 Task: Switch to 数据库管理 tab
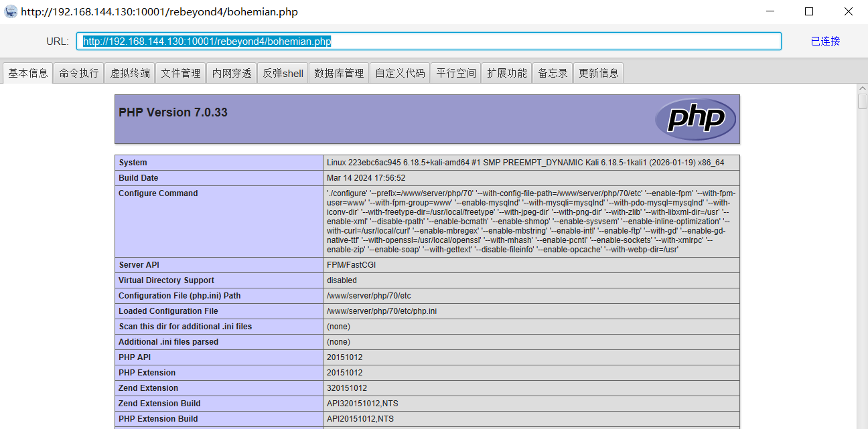339,73
